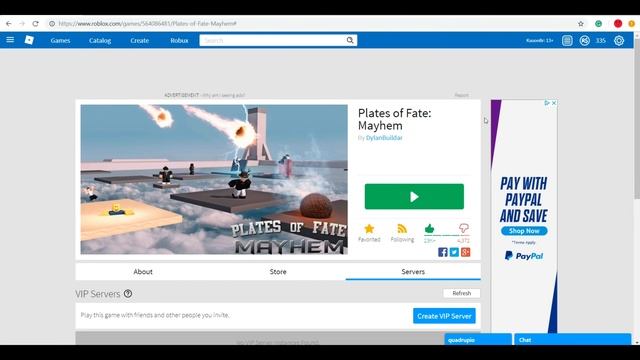640x360 pixels.
Task: Select the Servers tab
Action: click(413, 271)
